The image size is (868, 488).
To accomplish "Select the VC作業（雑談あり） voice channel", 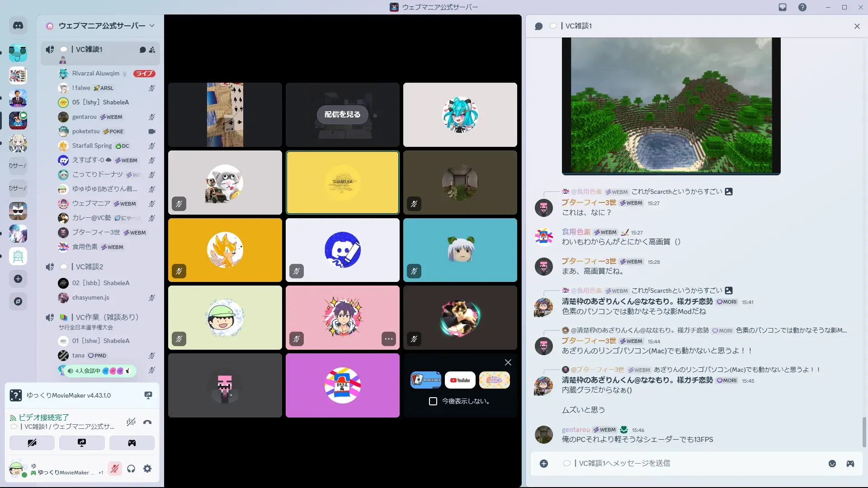I will (107, 317).
